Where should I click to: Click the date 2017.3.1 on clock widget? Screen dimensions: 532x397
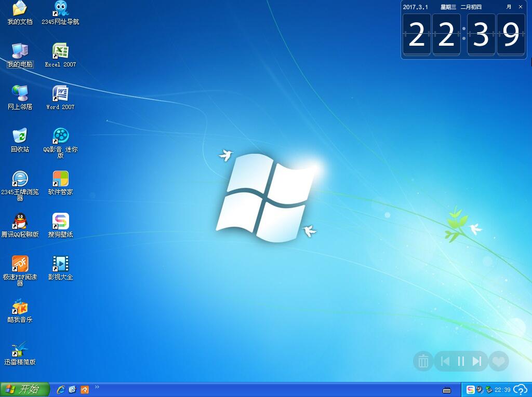click(415, 7)
